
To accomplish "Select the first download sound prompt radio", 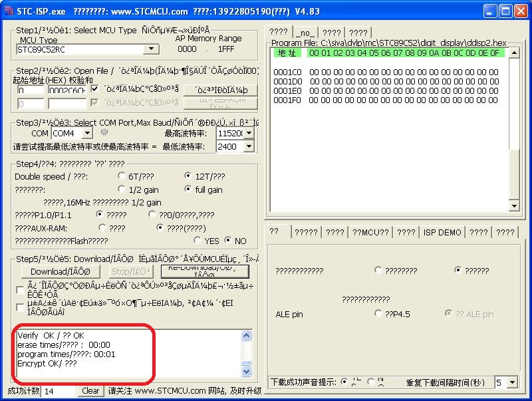I will [x=344, y=382].
